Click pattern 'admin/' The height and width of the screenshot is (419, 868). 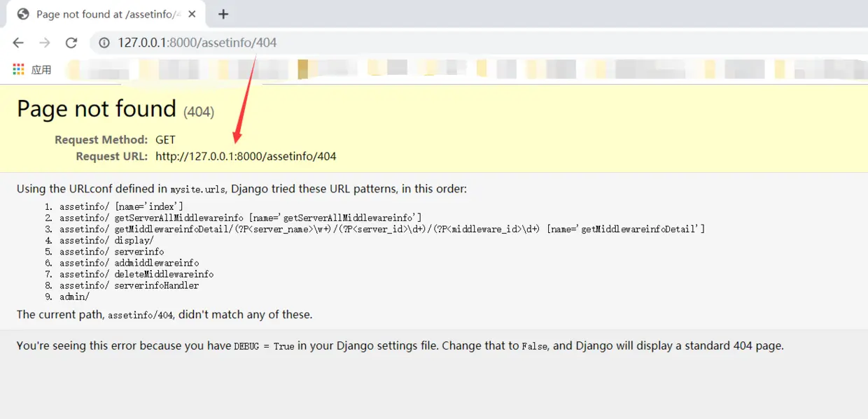[x=74, y=297]
